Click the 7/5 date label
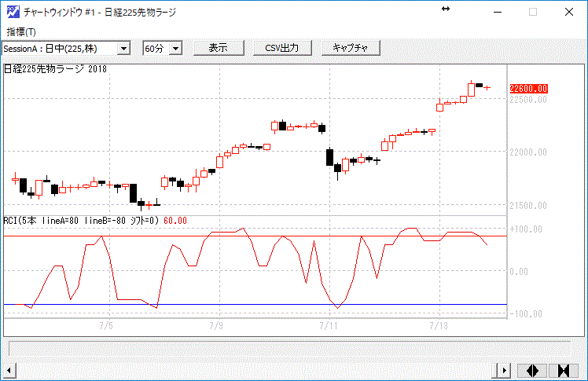588x381 pixels. (x=106, y=325)
